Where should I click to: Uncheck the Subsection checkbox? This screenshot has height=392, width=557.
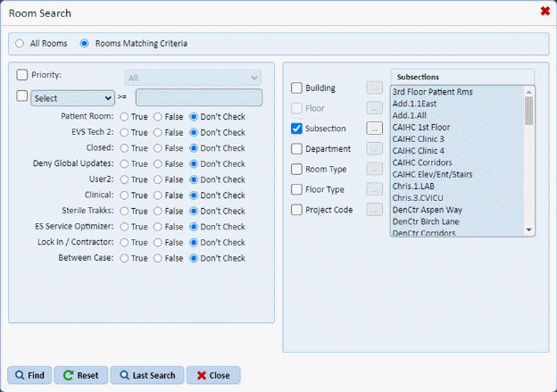click(x=297, y=129)
